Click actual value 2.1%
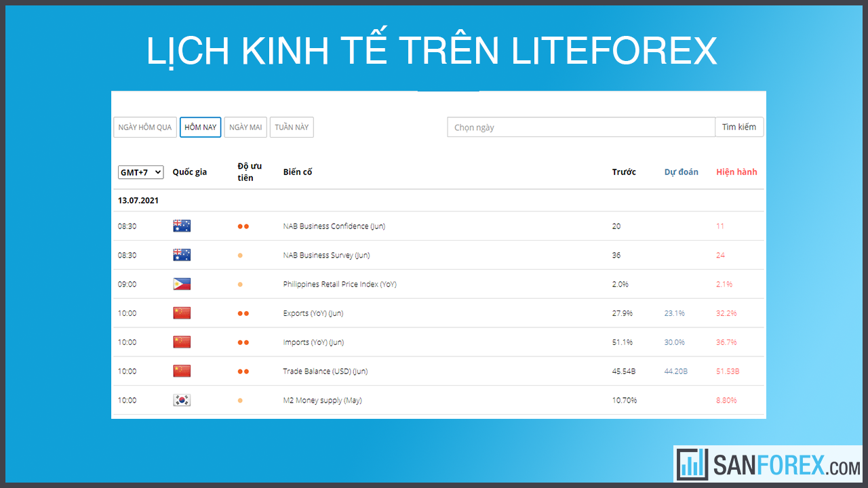The image size is (868, 488). (x=724, y=285)
